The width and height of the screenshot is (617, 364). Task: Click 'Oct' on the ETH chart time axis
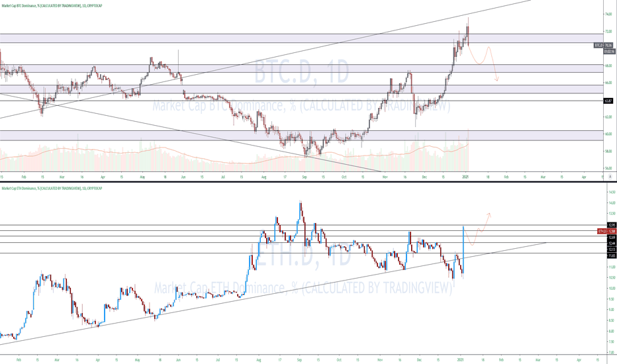[339, 359]
